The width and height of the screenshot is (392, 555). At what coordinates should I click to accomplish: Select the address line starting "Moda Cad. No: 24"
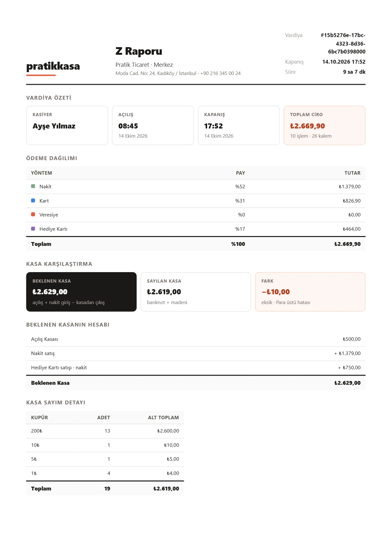[x=178, y=73]
